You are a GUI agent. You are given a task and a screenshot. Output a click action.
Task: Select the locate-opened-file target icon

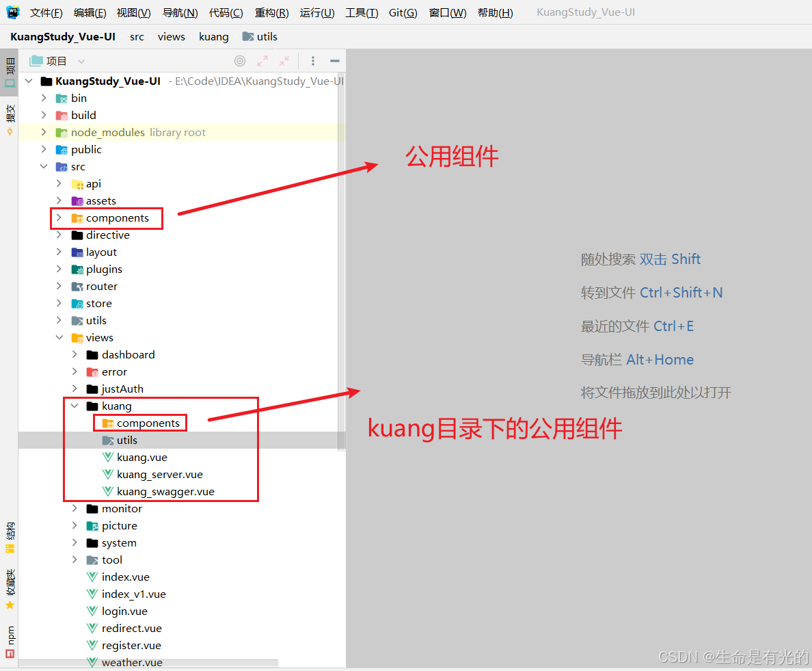[x=240, y=61]
